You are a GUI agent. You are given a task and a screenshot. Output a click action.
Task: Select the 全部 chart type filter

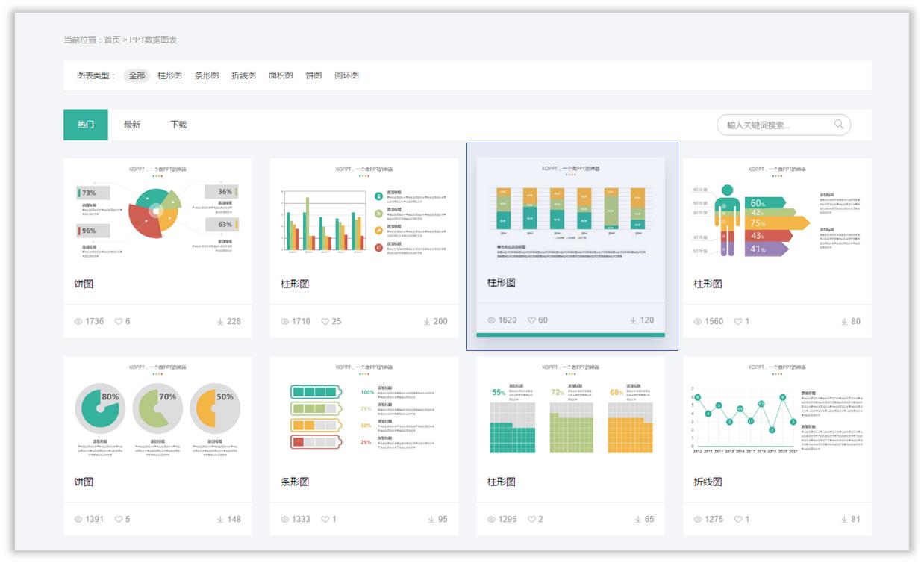137,75
